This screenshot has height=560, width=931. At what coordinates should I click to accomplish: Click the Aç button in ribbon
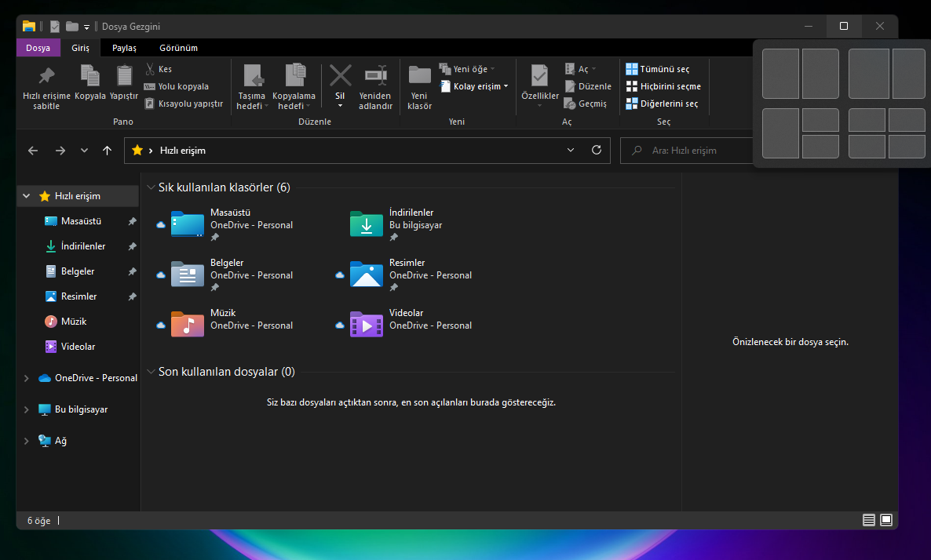pyautogui.click(x=580, y=69)
